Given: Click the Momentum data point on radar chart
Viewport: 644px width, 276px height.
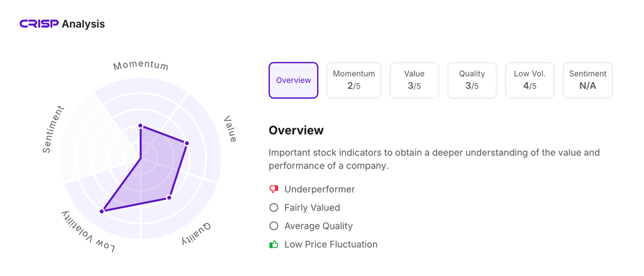Looking at the screenshot, I should pyautogui.click(x=140, y=126).
